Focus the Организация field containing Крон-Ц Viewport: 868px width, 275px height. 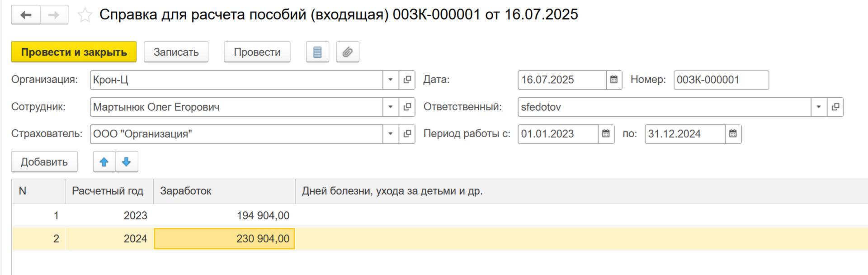tap(236, 80)
